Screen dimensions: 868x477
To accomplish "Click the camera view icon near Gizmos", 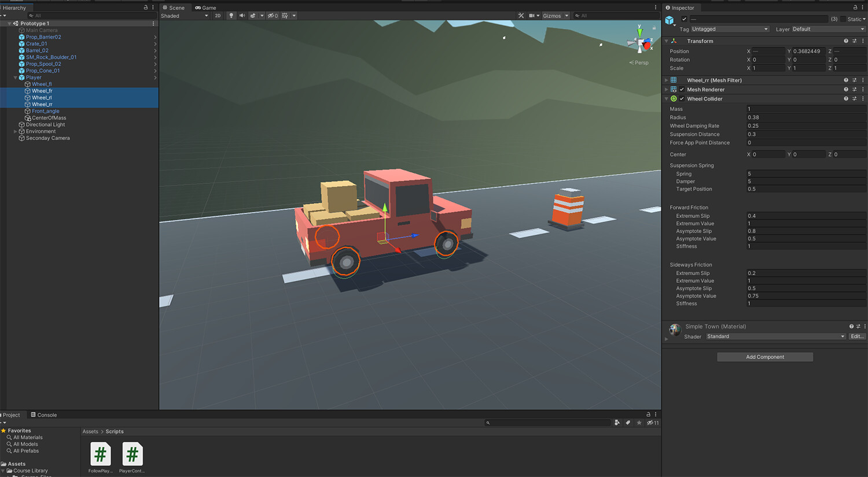I will [x=532, y=16].
